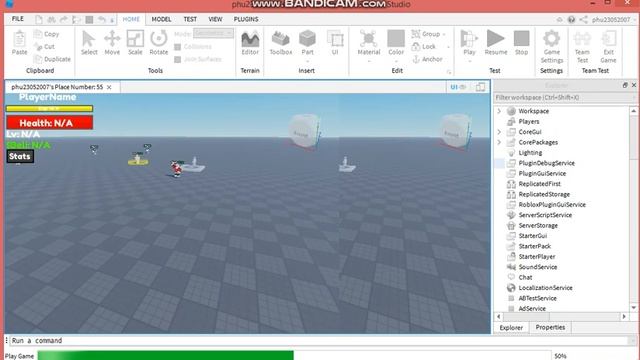Click the undock Explorer panel icon

click(x=625, y=85)
